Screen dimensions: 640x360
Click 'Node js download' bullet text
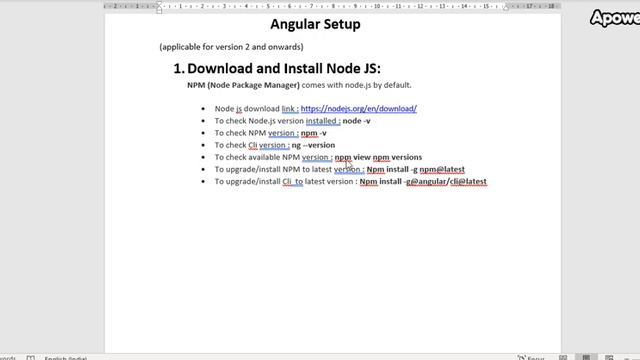[x=247, y=109]
